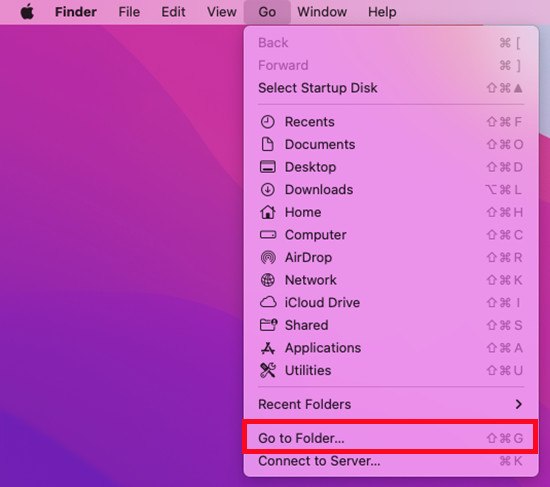Click the Applications A icon
The image size is (550, 487).
[x=268, y=348]
